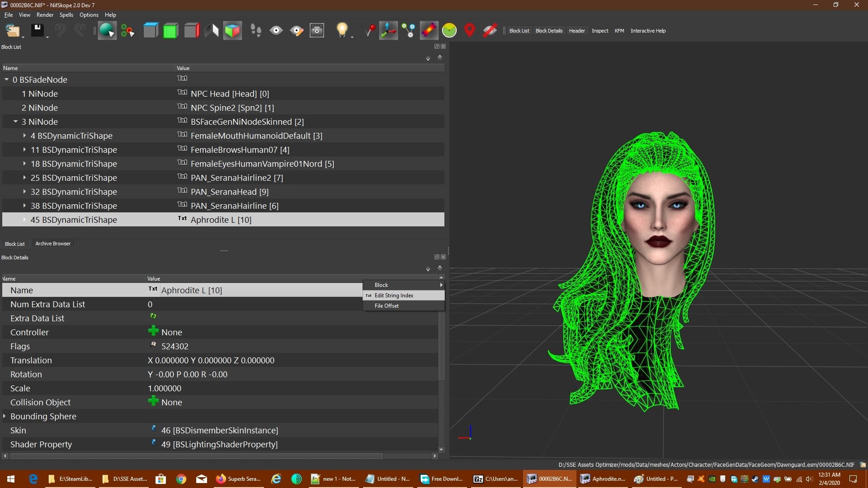Switch to the Archive Browser tab
Viewport: 868px width, 488px height.
[x=53, y=244]
